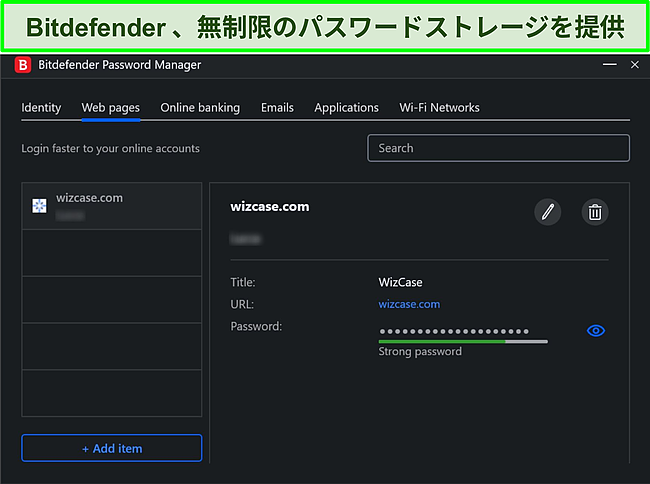
Task: Click the WizCase title value
Action: coord(400,283)
